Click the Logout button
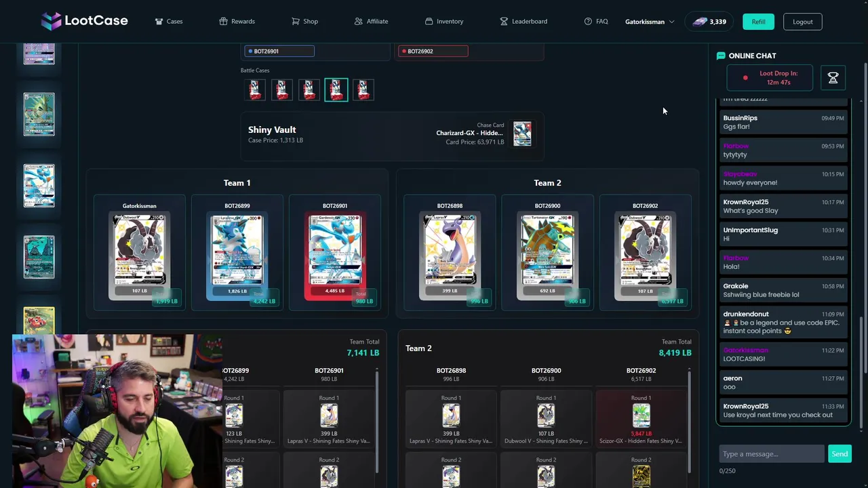 [x=803, y=22]
